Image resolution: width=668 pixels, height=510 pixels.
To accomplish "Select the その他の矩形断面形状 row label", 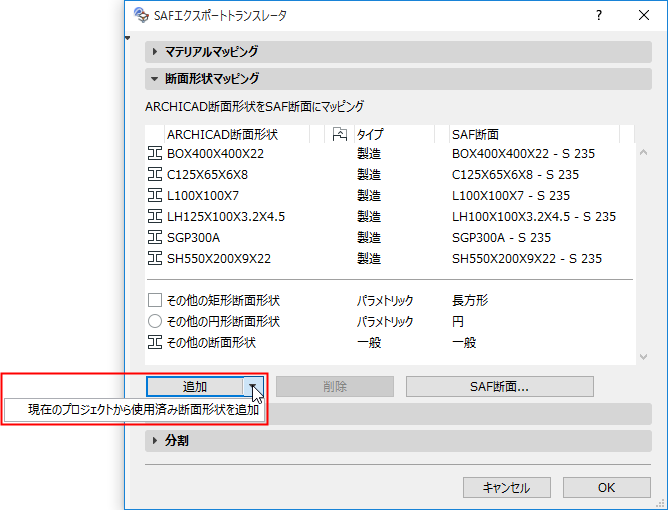I will click(x=223, y=300).
